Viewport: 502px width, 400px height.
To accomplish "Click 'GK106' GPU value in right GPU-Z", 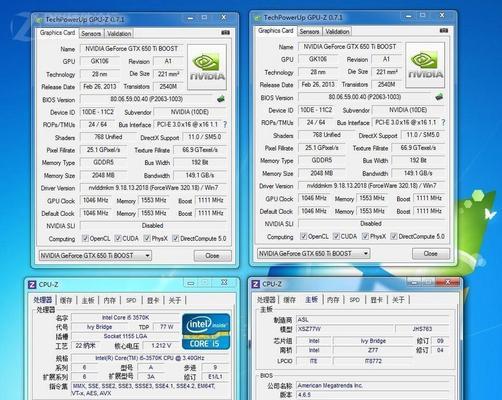I will (x=318, y=59).
